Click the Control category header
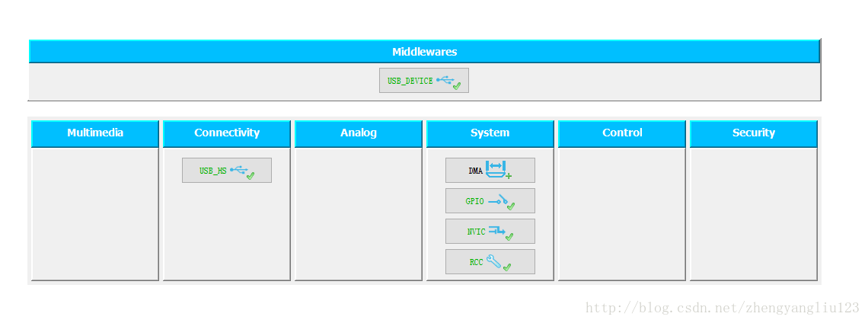The image size is (868, 323). 622,133
